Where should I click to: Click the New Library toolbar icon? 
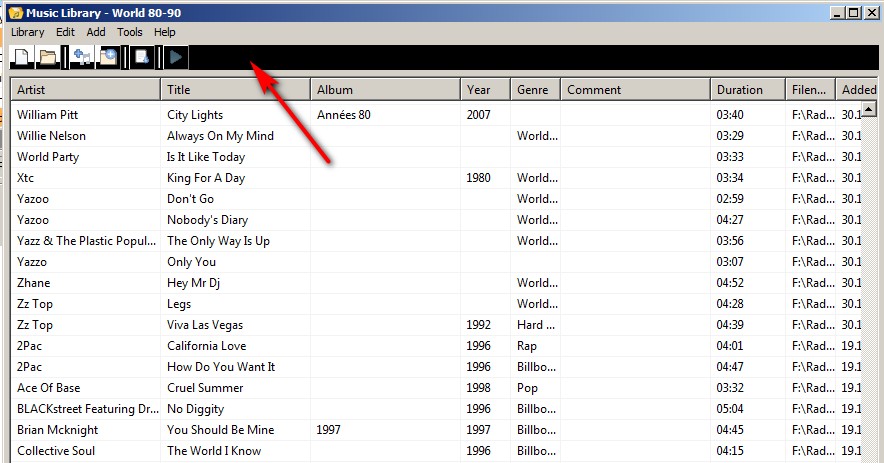20,58
